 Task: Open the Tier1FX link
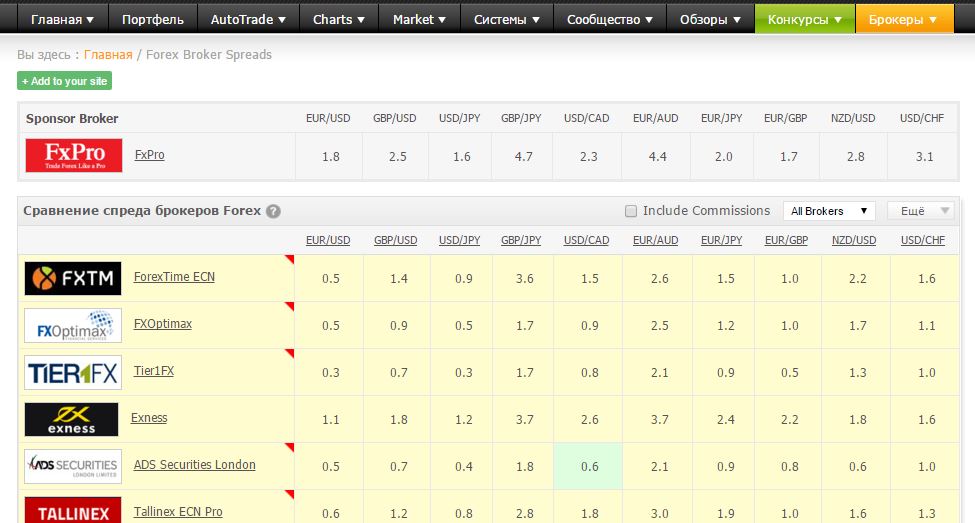(154, 371)
